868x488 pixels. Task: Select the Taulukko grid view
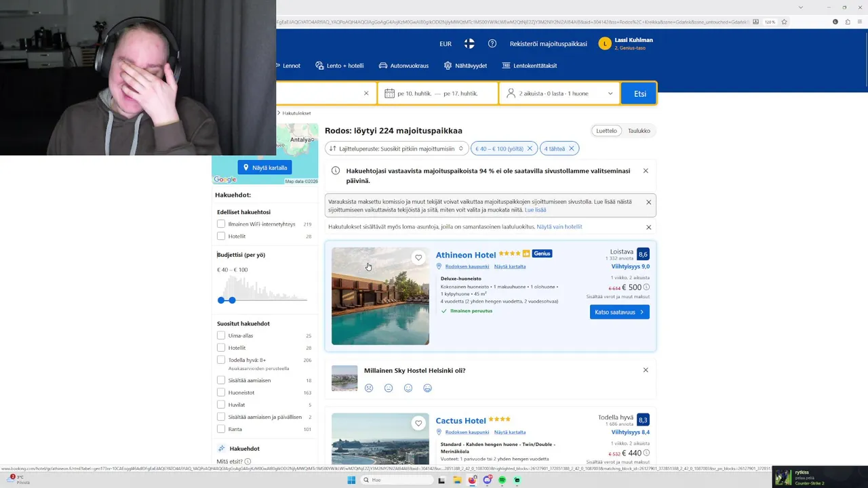[x=639, y=131]
